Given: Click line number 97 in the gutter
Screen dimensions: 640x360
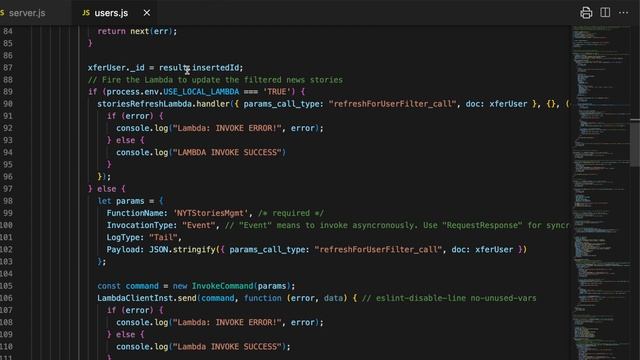Looking at the screenshot, I should coord(8,189).
